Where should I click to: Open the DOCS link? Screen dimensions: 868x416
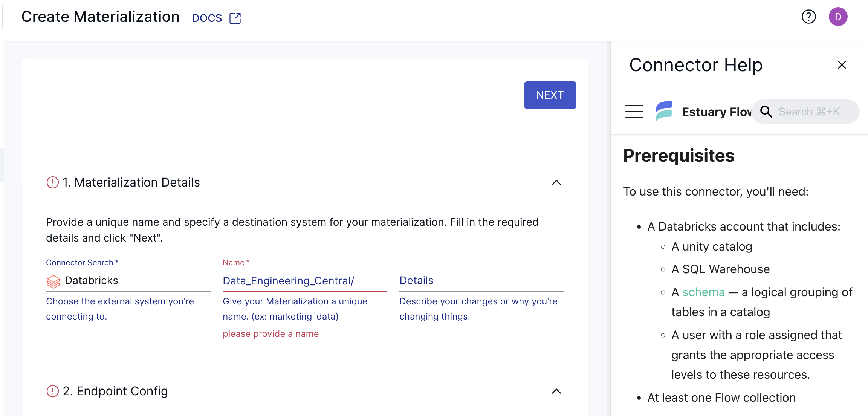207,18
